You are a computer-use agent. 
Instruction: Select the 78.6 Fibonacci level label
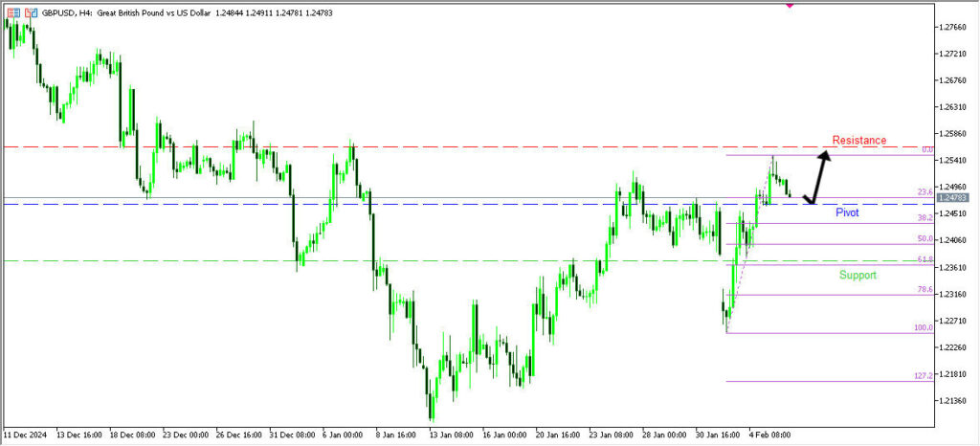(x=924, y=289)
